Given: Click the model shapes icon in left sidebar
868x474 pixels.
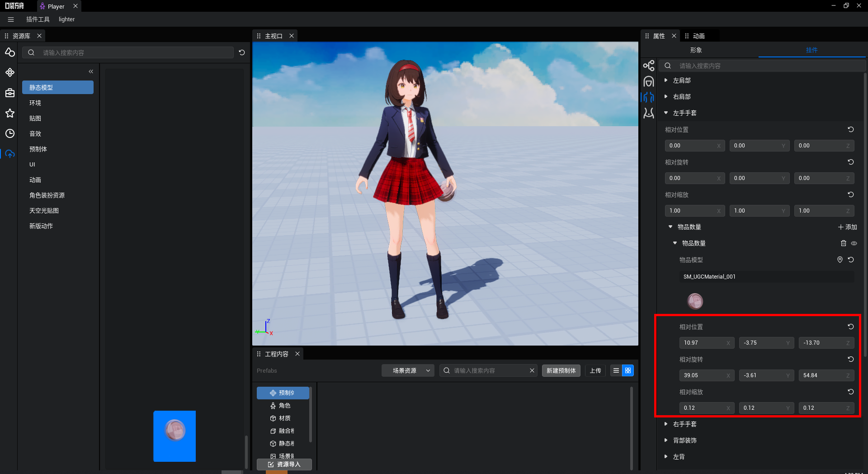Looking at the screenshot, I should [x=10, y=52].
